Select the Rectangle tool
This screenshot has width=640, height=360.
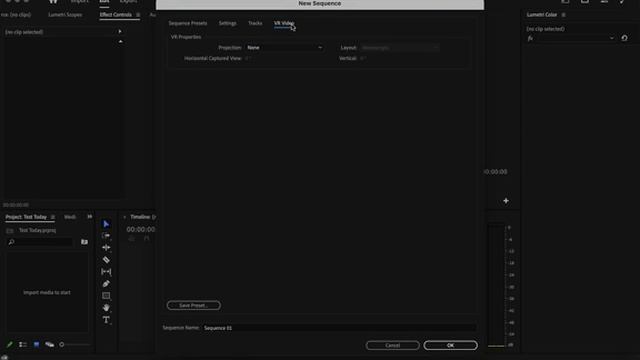tap(106, 296)
